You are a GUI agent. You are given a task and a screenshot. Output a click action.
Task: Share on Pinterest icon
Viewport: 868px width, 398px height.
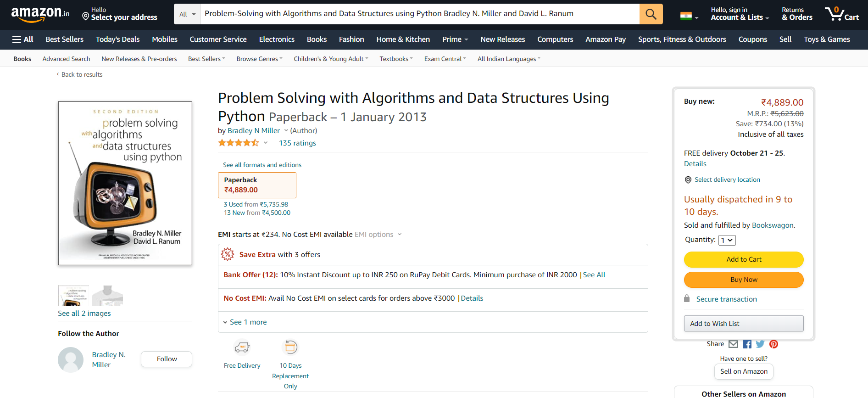pos(773,344)
